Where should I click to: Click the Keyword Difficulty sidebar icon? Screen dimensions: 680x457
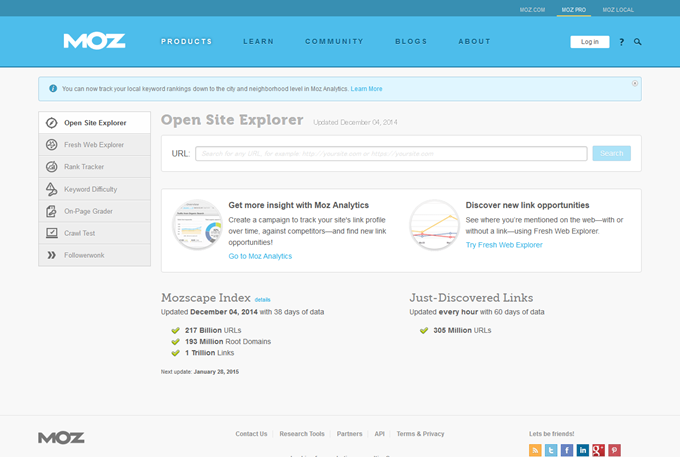[52, 189]
